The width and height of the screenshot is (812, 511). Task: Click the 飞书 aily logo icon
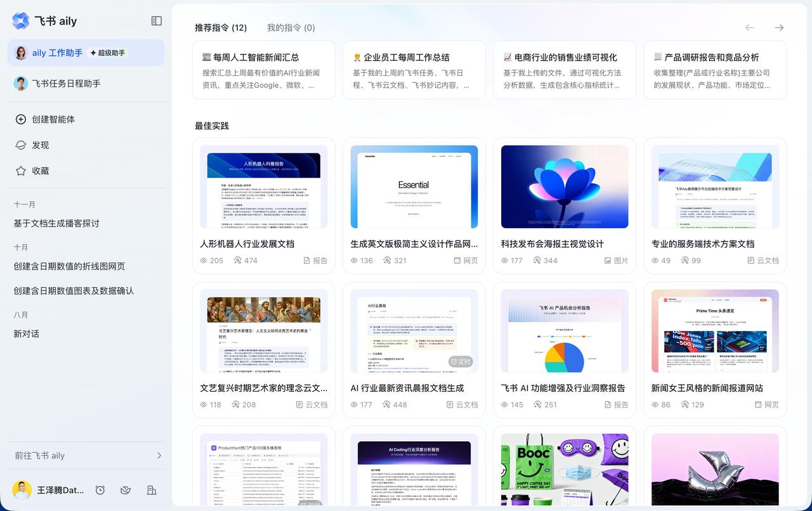coord(21,21)
